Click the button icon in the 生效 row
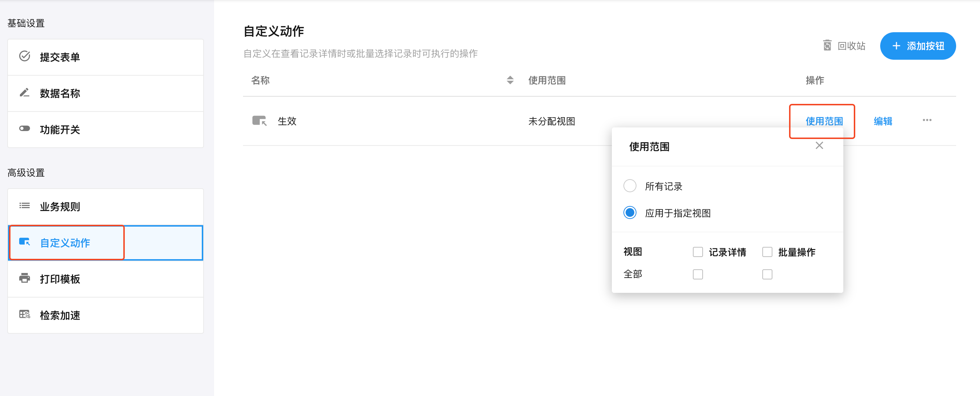 (259, 121)
